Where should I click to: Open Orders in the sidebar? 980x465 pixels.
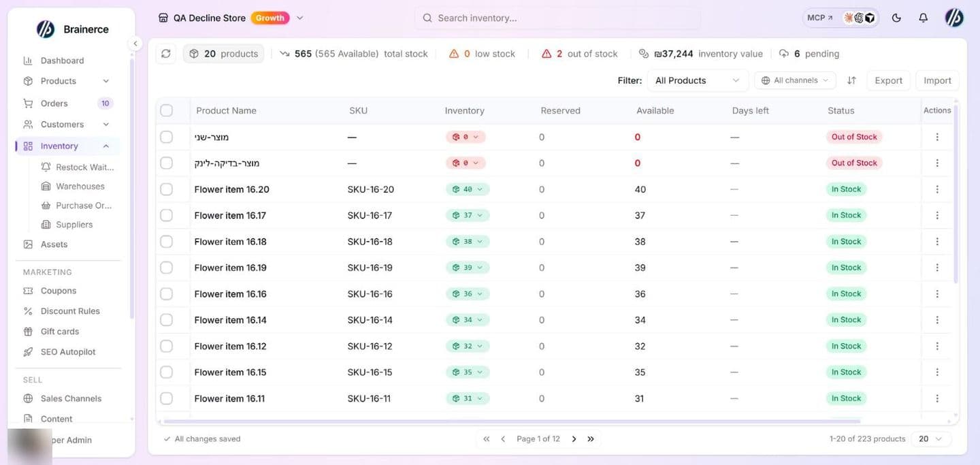[x=54, y=103]
